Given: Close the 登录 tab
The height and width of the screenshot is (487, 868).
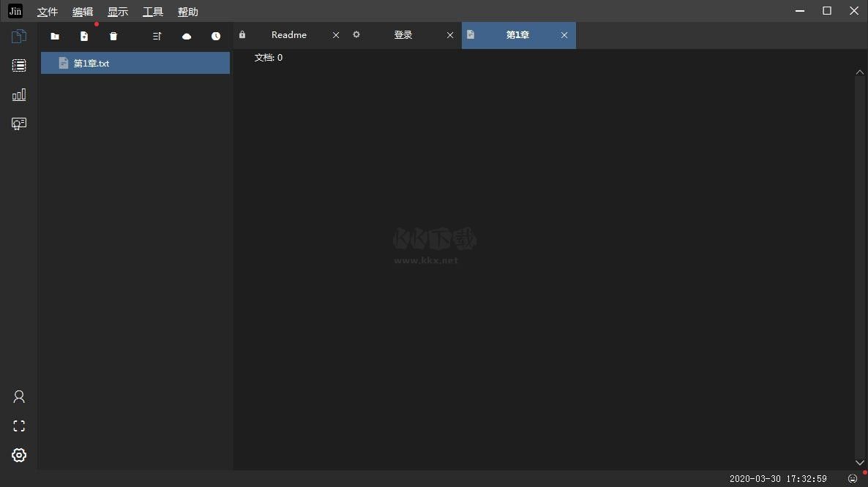Looking at the screenshot, I should 450,34.
